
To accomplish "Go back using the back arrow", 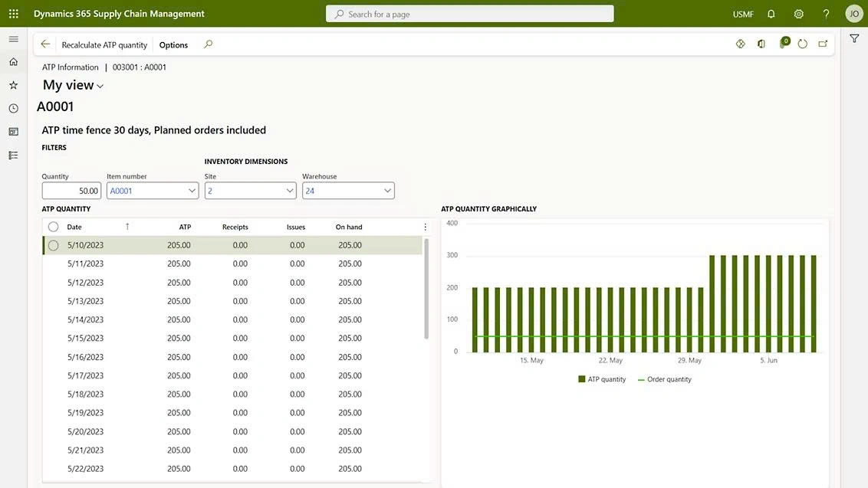I will pyautogui.click(x=45, y=44).
